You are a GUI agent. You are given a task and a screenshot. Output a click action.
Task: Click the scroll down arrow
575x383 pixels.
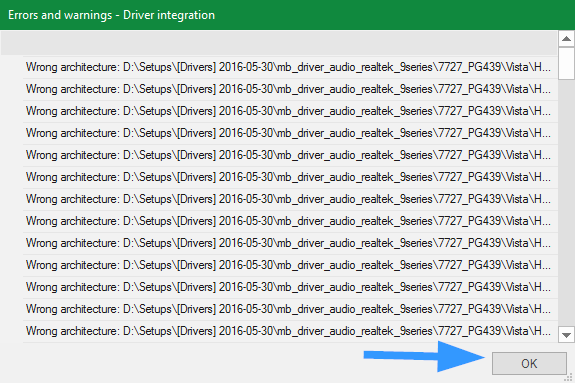566,335
